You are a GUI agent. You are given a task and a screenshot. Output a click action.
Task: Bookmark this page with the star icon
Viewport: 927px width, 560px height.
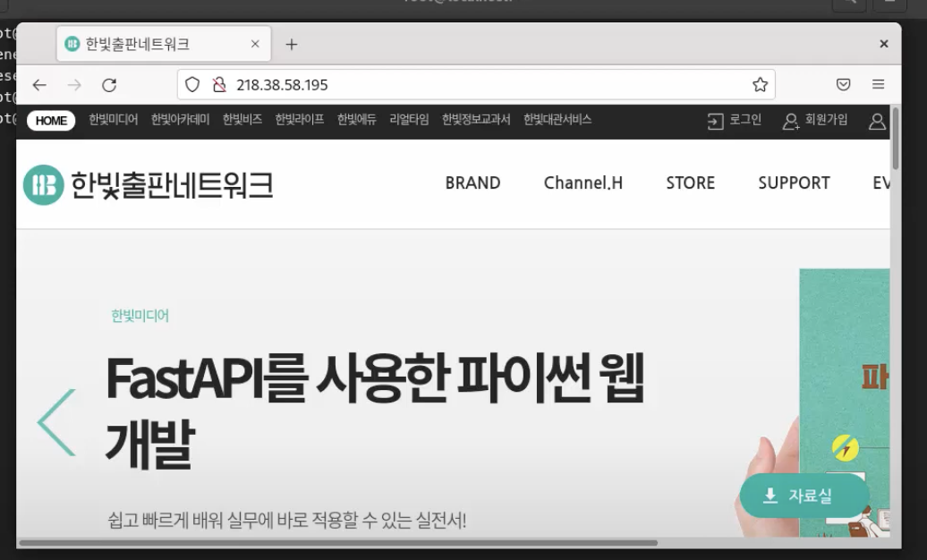[x=761, y=85]
